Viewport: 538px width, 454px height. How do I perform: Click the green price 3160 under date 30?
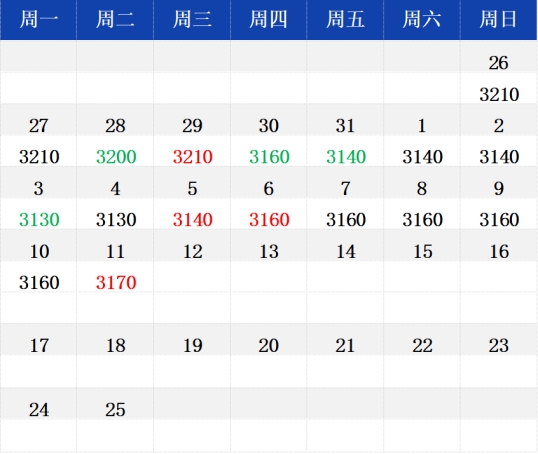pyautogui.click(x=269, y=157)
